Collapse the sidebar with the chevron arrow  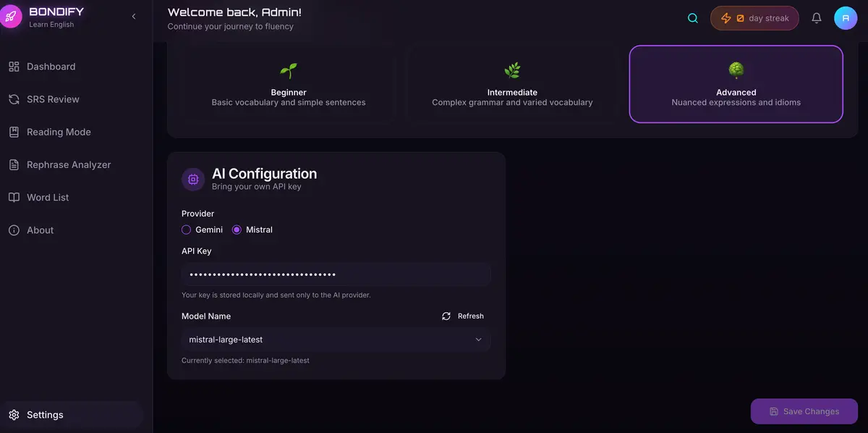click(134, 17)
